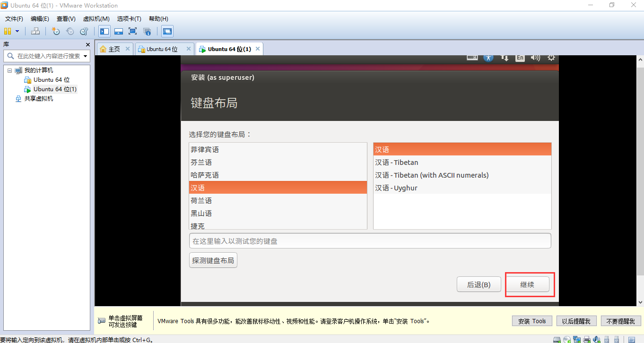Select 汉语 - Tibetan (with ASCII numerals)
The width and height of the screenshot is (644, 343).
[462, 175]
